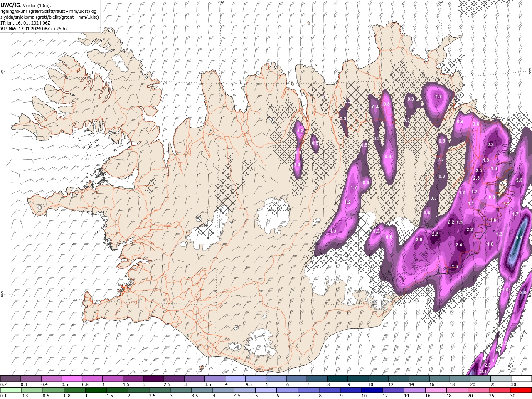Pick the 2.5–3 swatch on the lower scale
Screen dimensions: 532x399
pyautogui.click(x=159, y=390)
